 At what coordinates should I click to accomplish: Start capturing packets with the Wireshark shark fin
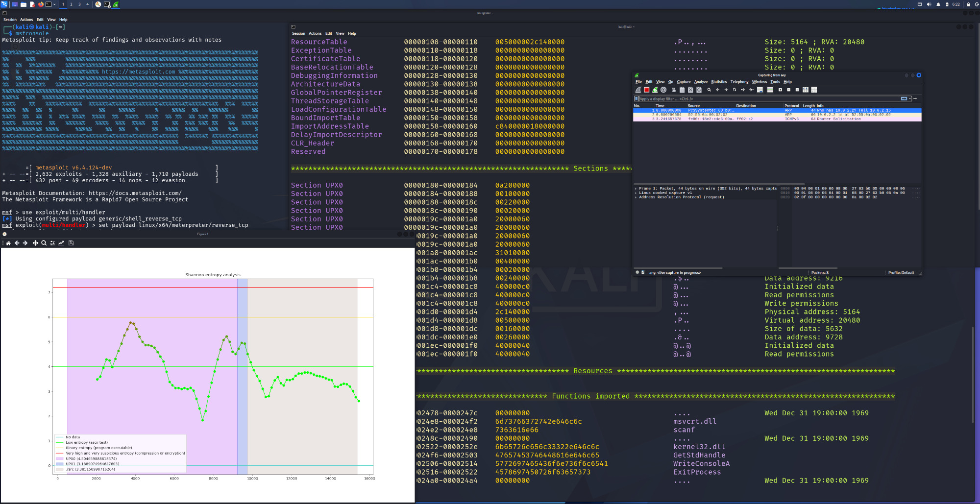[x=638, y=90]
